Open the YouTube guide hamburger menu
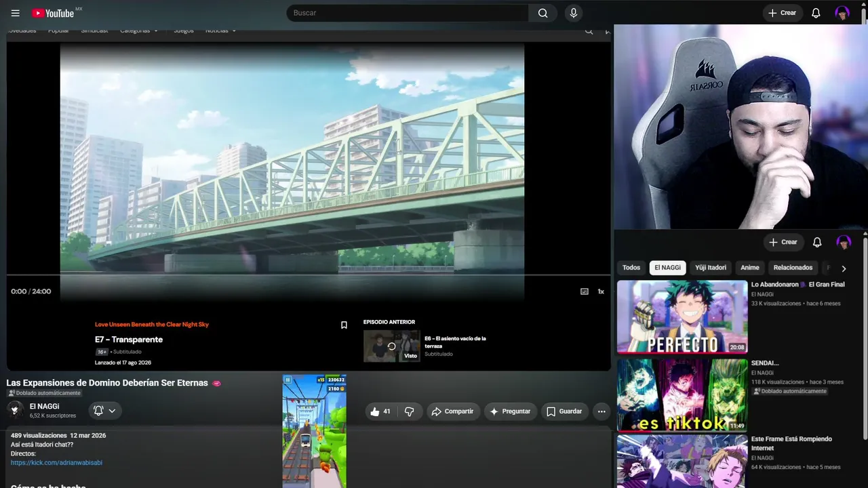 tap(16, 13)
